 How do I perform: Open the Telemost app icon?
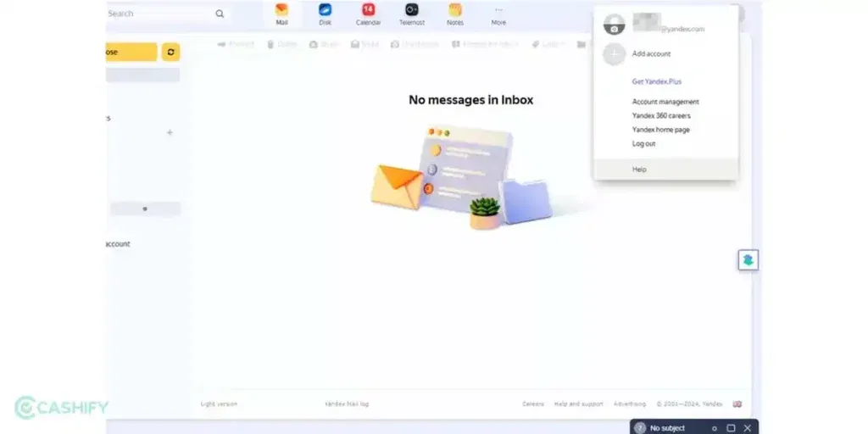[412, 14]
